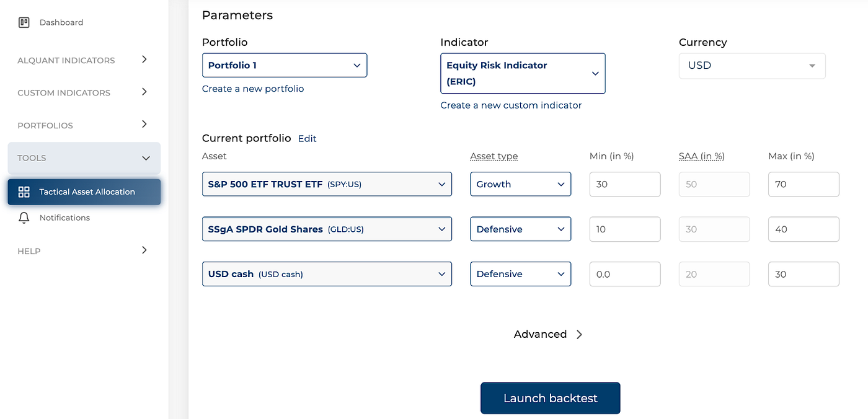Image resolution: width=868 pixels, height=419 pixels.
Task: Expand the Help section chevron
Action: tap(144, 250)
